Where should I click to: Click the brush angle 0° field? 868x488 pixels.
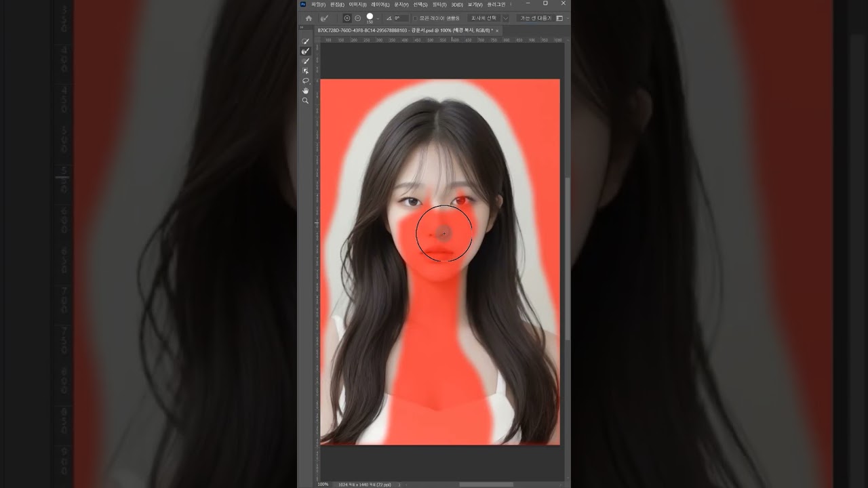(401, 18)
